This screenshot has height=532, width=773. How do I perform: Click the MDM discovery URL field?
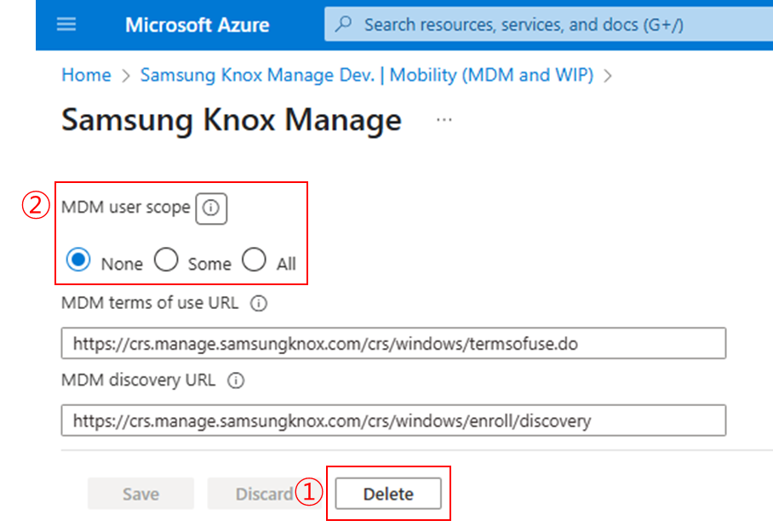(393, 420)
